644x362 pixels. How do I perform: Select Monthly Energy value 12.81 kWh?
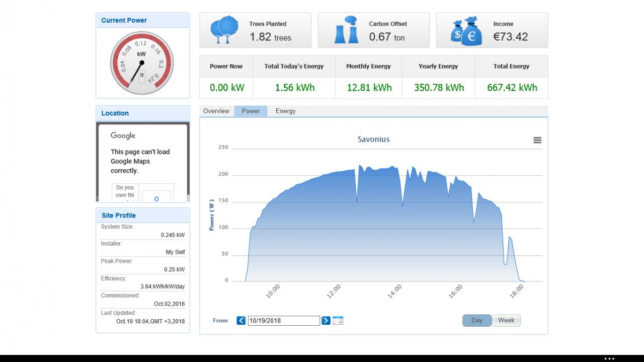pos(369,88)
